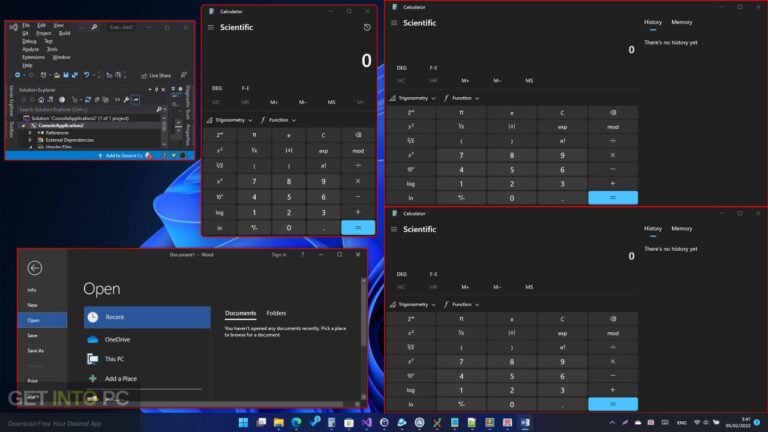This screenshot has width=768, height=432.
Task: Open the hamburger menu in the upper-right Calculator
Action: tap(394, 23)
